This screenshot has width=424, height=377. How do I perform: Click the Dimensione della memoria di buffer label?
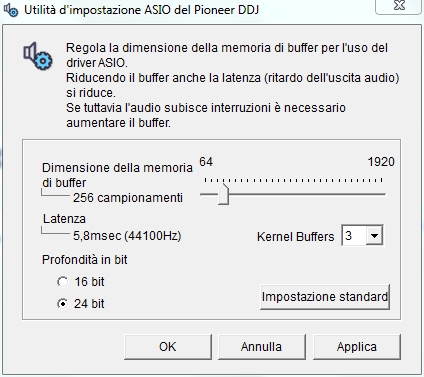[x=117, y=175]
